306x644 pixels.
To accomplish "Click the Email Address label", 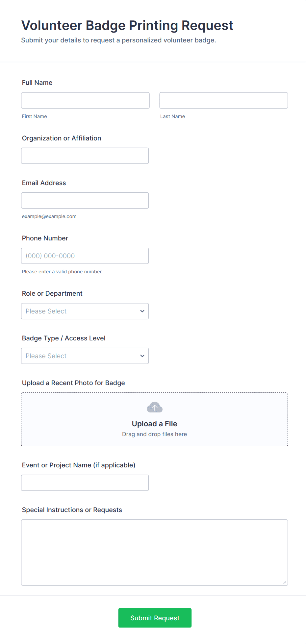I will point(44,183).
